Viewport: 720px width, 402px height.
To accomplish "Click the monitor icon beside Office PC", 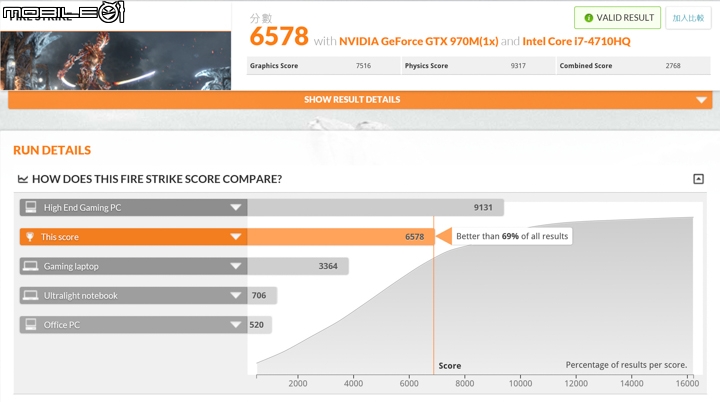I will [31, 324].
